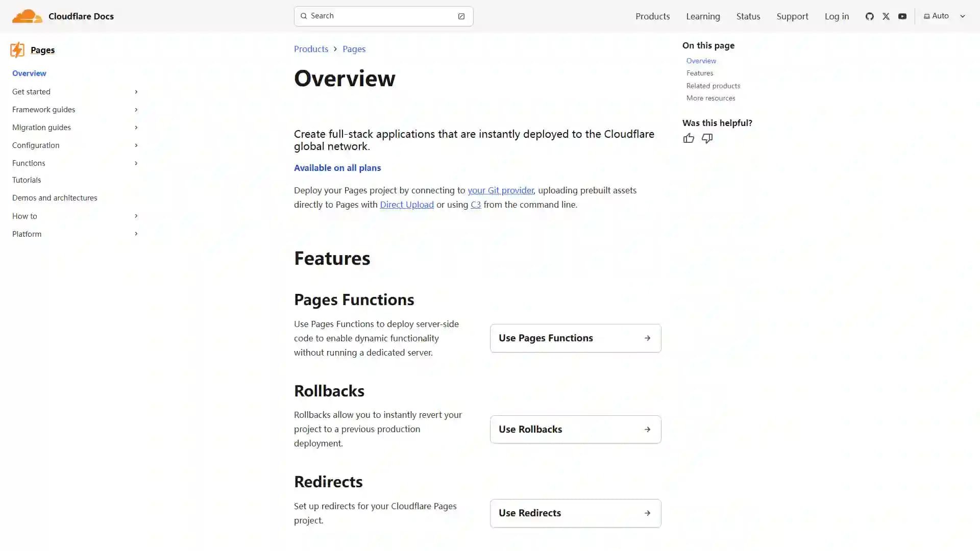The width and height of the screenshot is (980, 551).
Task: Select the Products menu item
Action: coord(652,16)
